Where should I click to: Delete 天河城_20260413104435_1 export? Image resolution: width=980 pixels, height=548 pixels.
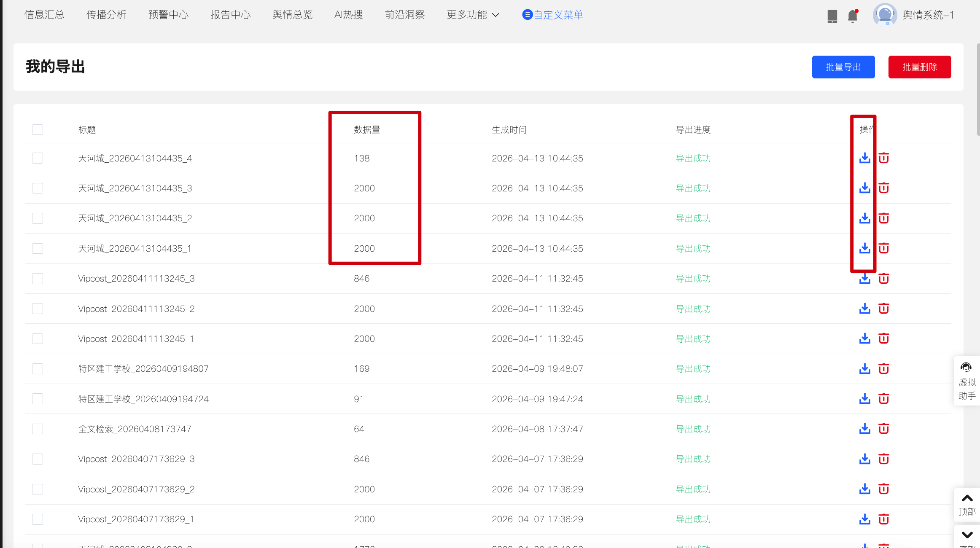pyautogui.click(x=883, y=248)
